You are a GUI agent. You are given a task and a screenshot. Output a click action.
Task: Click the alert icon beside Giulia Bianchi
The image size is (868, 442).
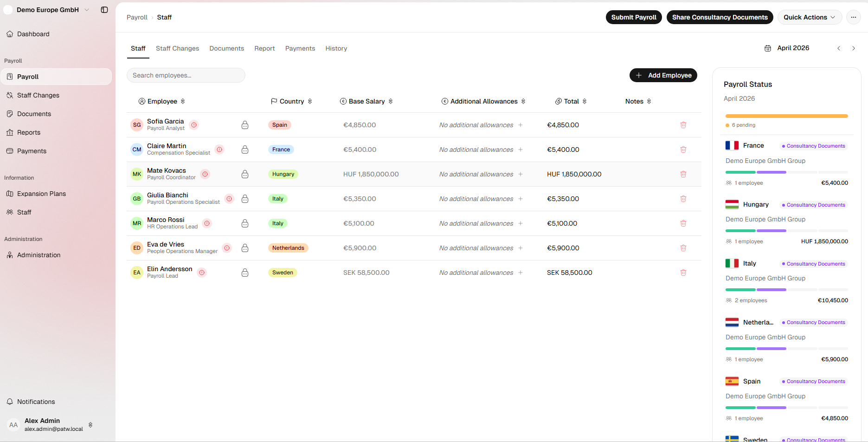coord(229,199)
